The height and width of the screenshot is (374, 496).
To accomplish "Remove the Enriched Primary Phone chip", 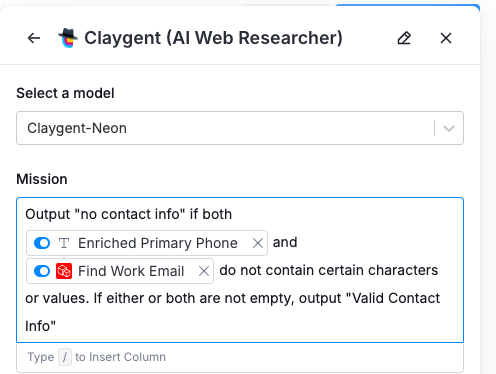I will [x=258, y=243].
